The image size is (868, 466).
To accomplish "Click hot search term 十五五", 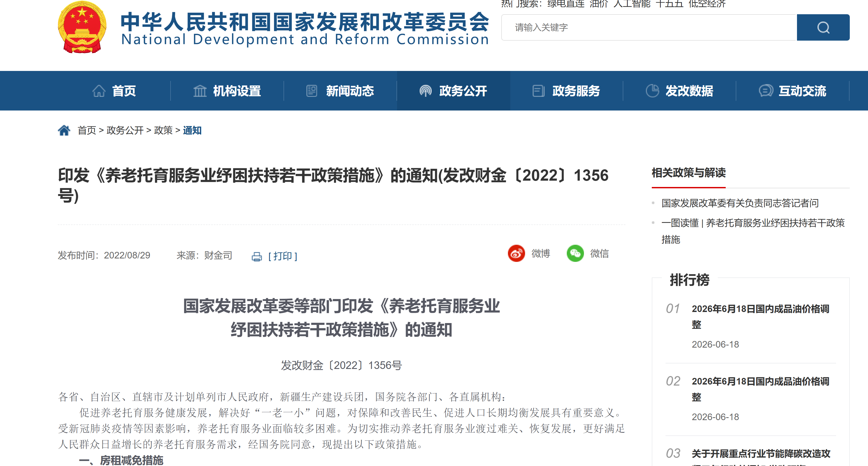I will [669, 4].
